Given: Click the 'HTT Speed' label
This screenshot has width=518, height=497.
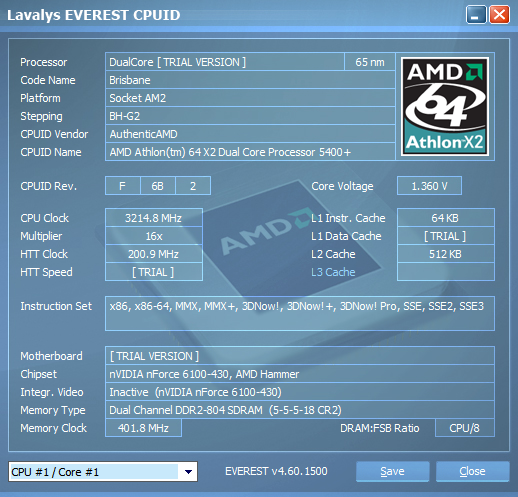Looking at the screenshot, I should [x=46, y=272].
